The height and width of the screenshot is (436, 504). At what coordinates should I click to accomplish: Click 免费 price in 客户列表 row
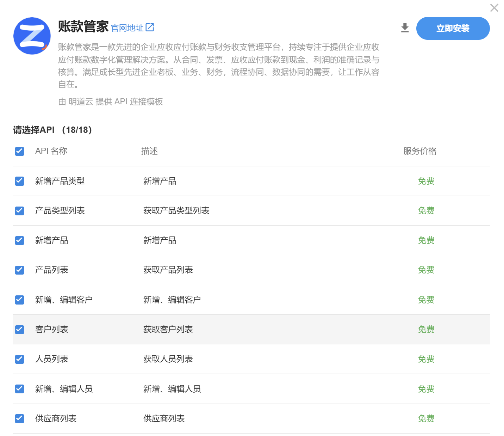(426, 329)
